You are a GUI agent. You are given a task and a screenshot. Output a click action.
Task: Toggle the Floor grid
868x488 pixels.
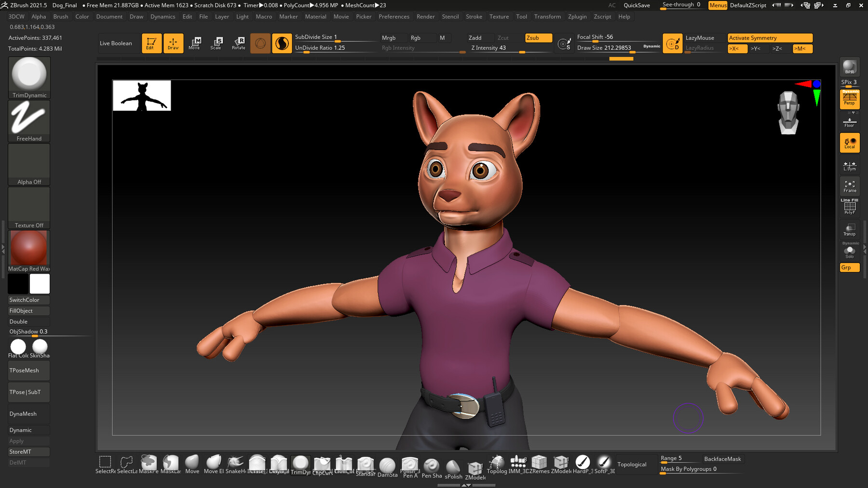(850, 122)
